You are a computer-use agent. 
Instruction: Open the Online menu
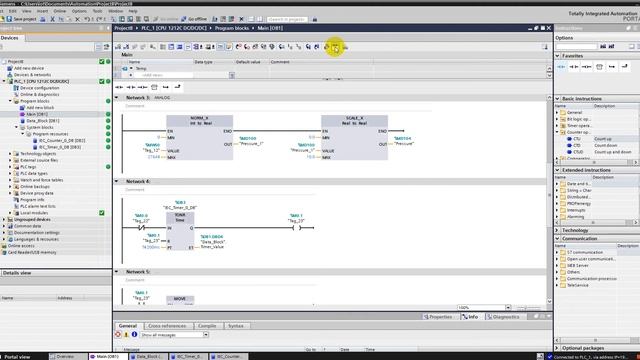pyautogui.click(x=60, y=11)
